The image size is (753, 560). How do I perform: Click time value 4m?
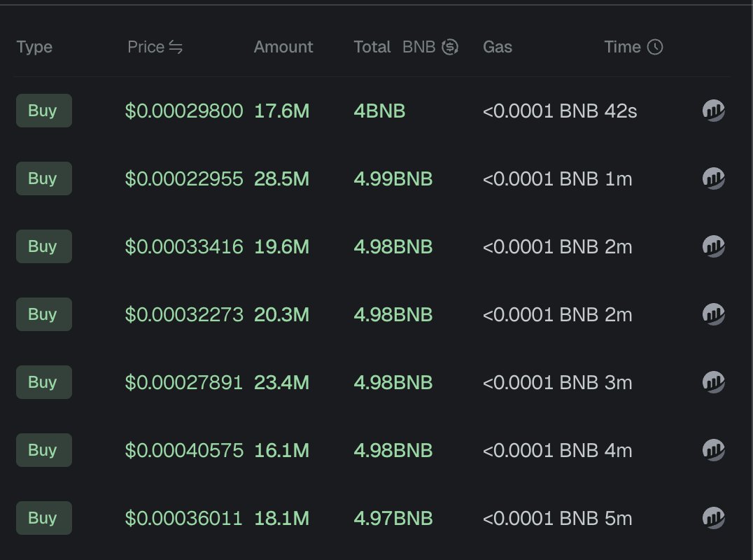(618, 451)
